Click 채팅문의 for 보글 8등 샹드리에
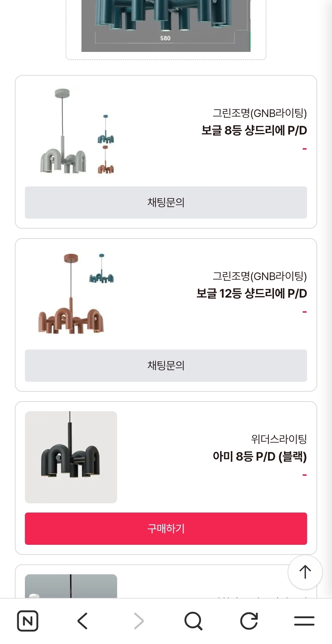The width and height of the screenshot is (332, 644). 166,202
